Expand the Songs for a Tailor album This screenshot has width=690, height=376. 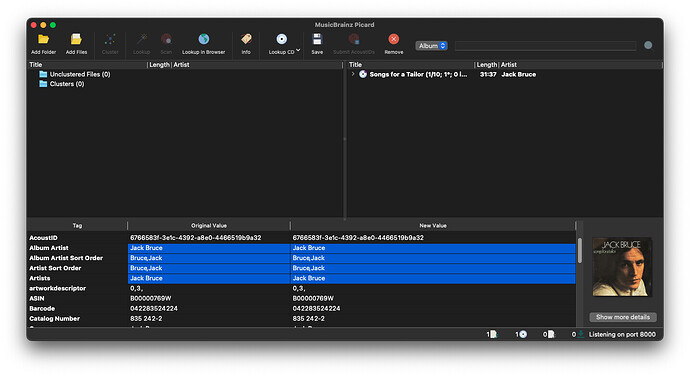pos(352,74)
